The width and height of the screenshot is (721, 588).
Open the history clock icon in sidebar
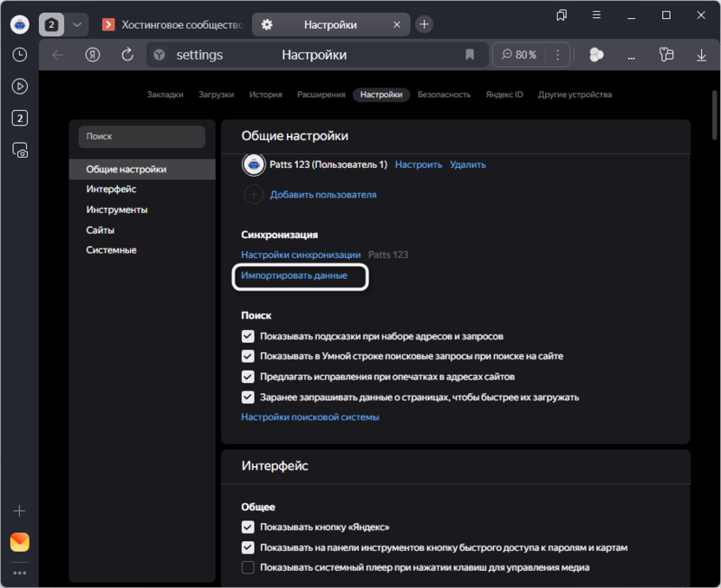[19, 55]
